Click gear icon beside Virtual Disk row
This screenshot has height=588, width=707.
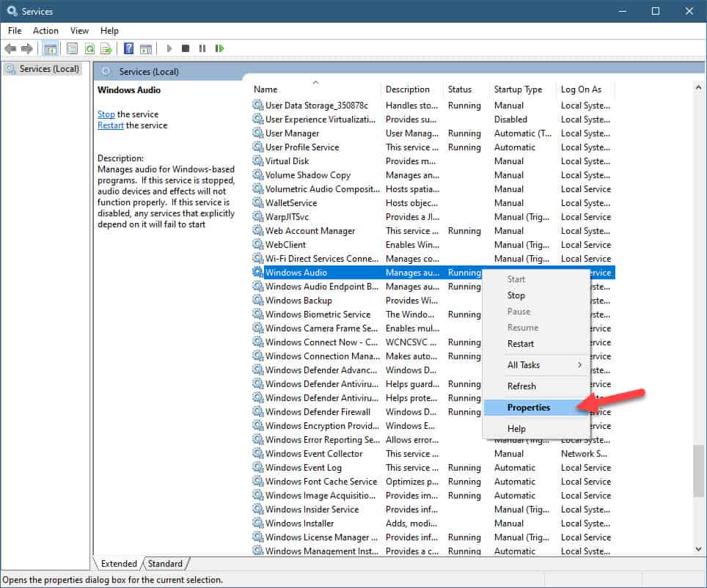[257, 161]
